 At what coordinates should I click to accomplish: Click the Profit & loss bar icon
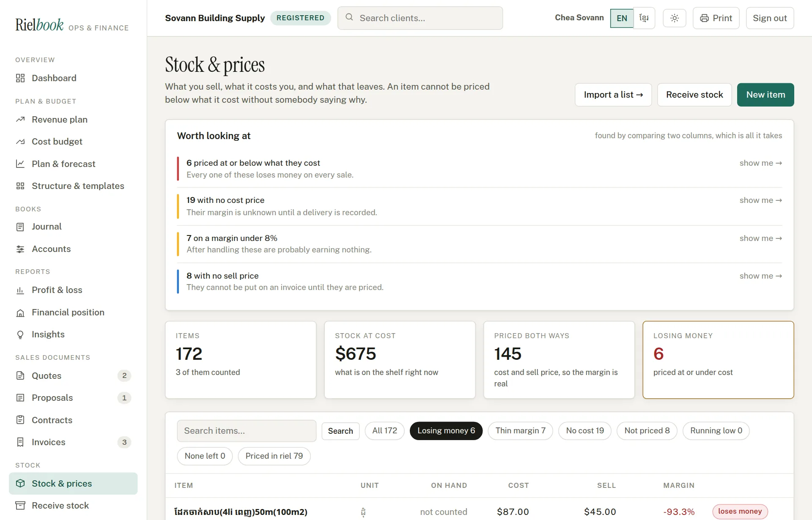coord(20,290)
